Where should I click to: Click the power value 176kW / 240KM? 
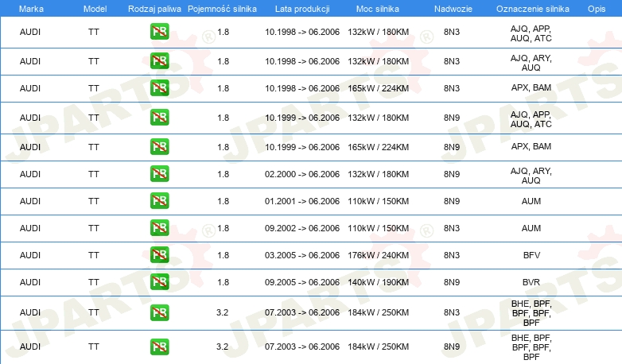(378, 255)
